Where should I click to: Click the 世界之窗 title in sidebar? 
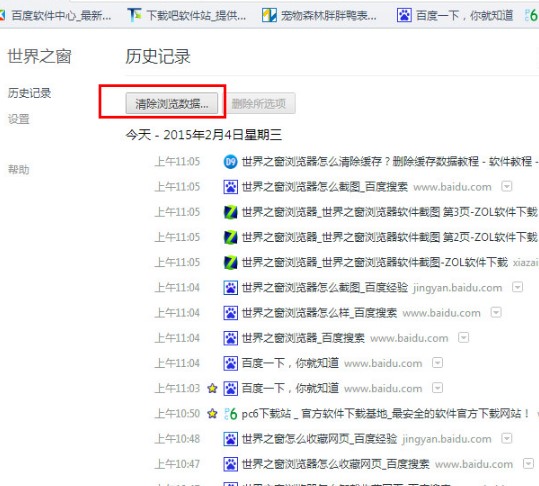pos(40,56)
